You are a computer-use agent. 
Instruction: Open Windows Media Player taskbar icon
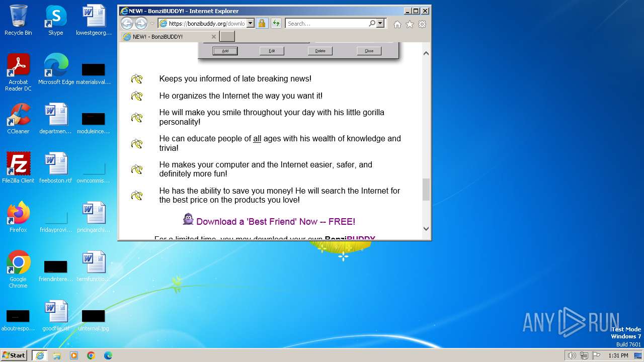[x=74, y=355]
